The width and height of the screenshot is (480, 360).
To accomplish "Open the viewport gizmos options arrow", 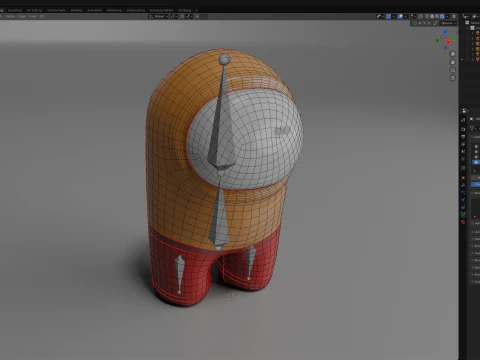I will coord(394,16).
